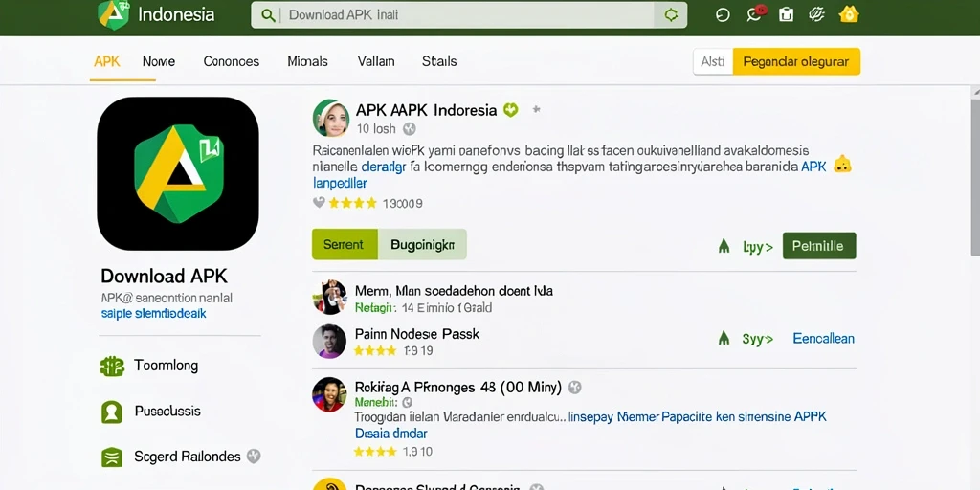Open avatar beside Mem, Man soedadehon
The image size is (980, 490).
tap(329, 297)
